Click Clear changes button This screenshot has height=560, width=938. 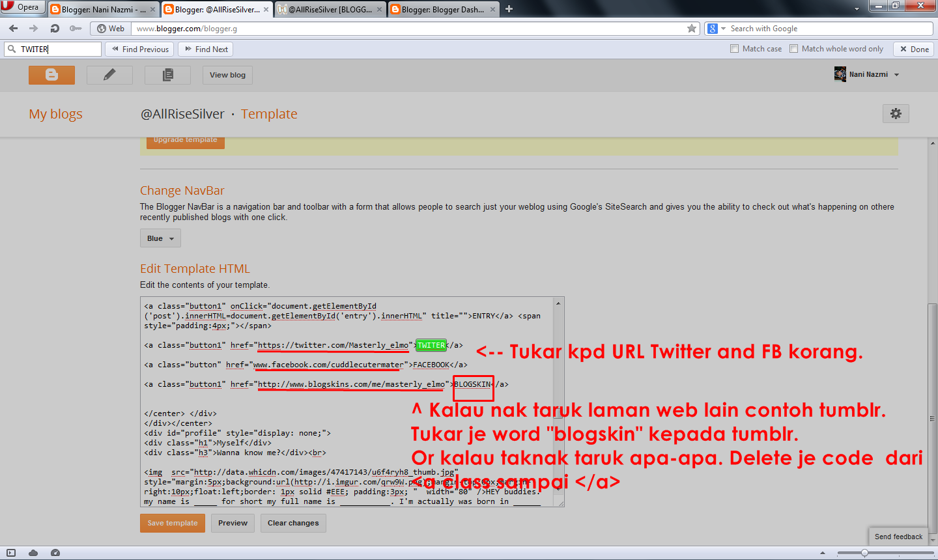[x=293, y=523]
